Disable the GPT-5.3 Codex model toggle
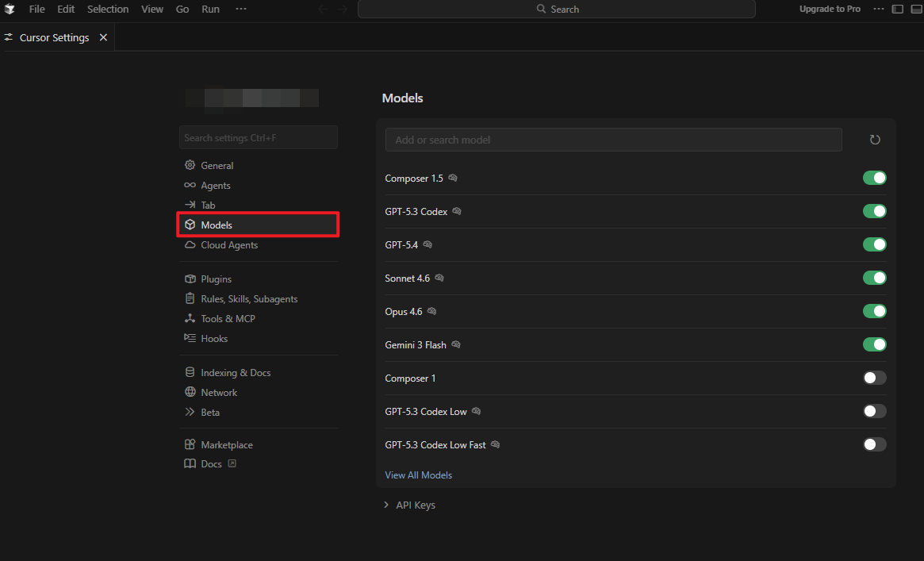Image resolution: width=924 pixels, height=561 pixels. pyautogui.click(x=875, y=211)
